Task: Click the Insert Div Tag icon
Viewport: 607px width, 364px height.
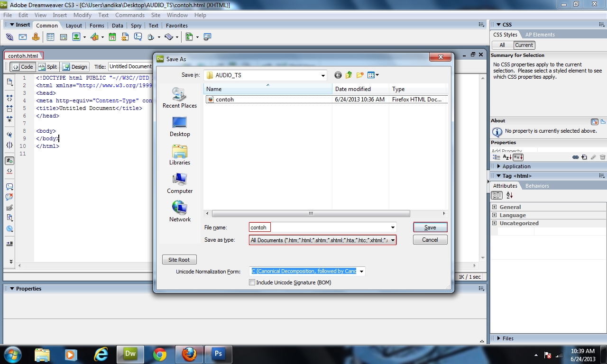Action: tap(64, 37)
